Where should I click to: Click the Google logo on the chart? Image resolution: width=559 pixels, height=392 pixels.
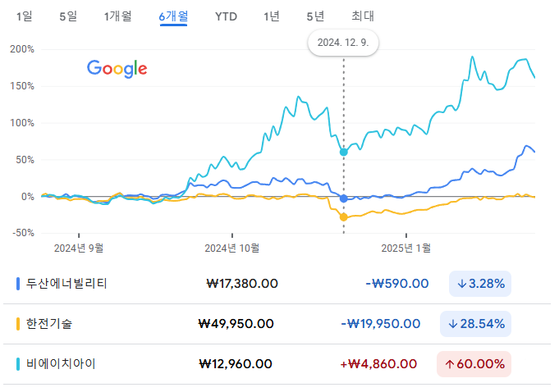(117, 69)
